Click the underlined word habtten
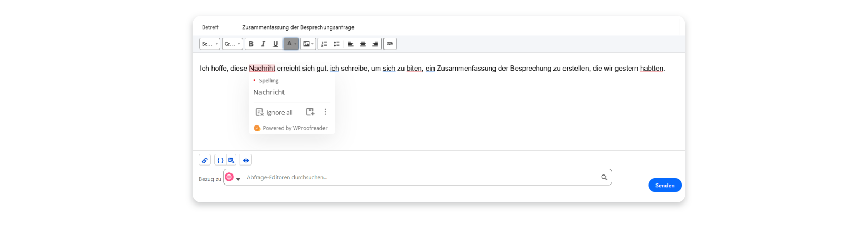The height and width of the screenshot is (233, 868). (652, 69)
